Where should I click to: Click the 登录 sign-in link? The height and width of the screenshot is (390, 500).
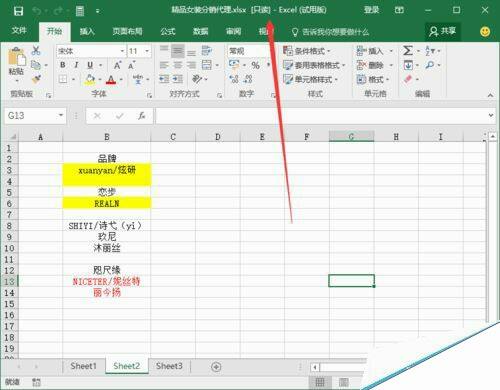[x=371, y=10]
